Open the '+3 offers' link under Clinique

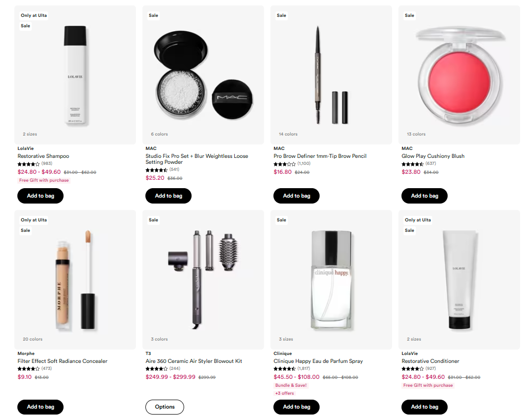[x=285, y=393]
